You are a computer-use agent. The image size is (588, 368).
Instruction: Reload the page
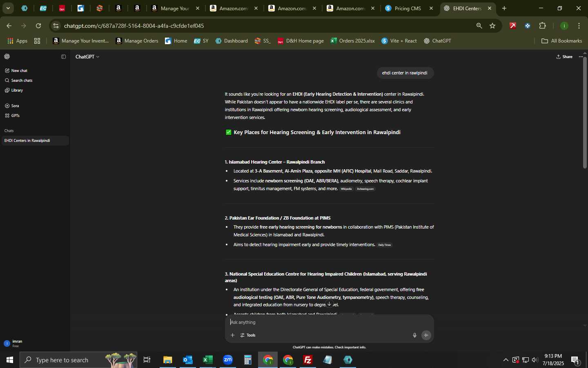(x=38, y=26)
